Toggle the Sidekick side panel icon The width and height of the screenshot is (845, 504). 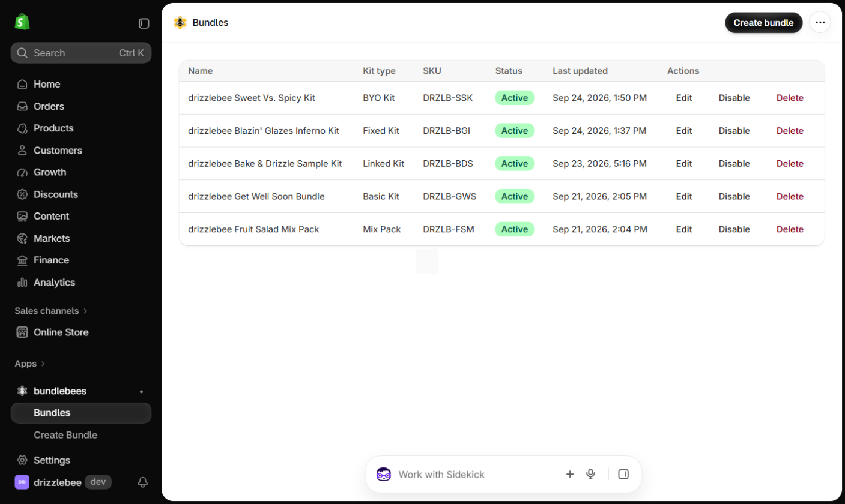pyautogui.click(x=623, y=474)
